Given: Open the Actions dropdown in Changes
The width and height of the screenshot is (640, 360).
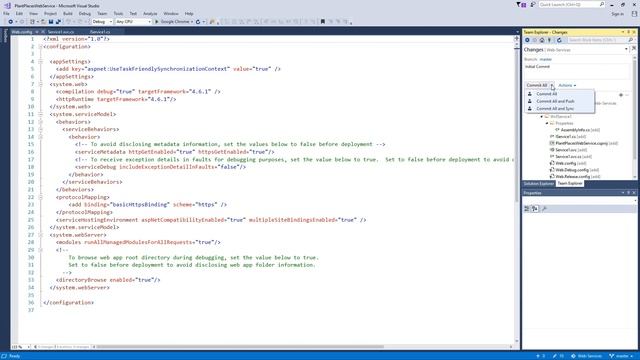Looking at the screenshot, I should point(567,85).
